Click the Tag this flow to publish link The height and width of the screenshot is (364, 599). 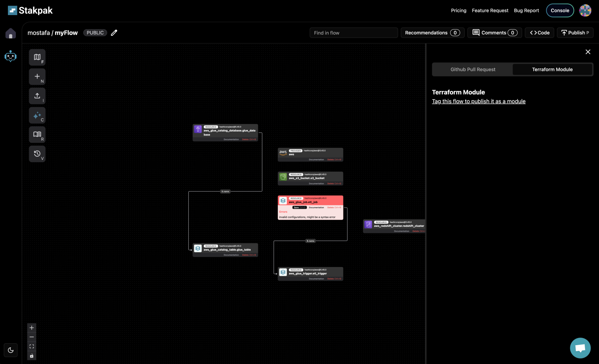coord(479,101)
